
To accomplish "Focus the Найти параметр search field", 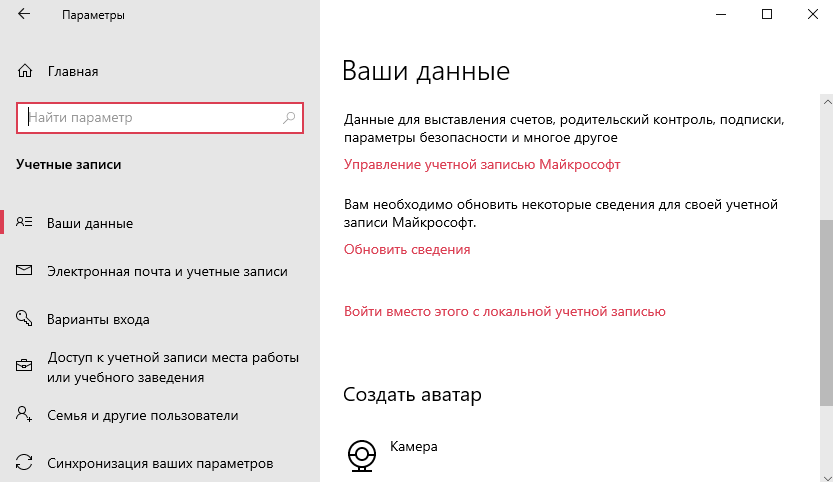I will tap(150, 118).
